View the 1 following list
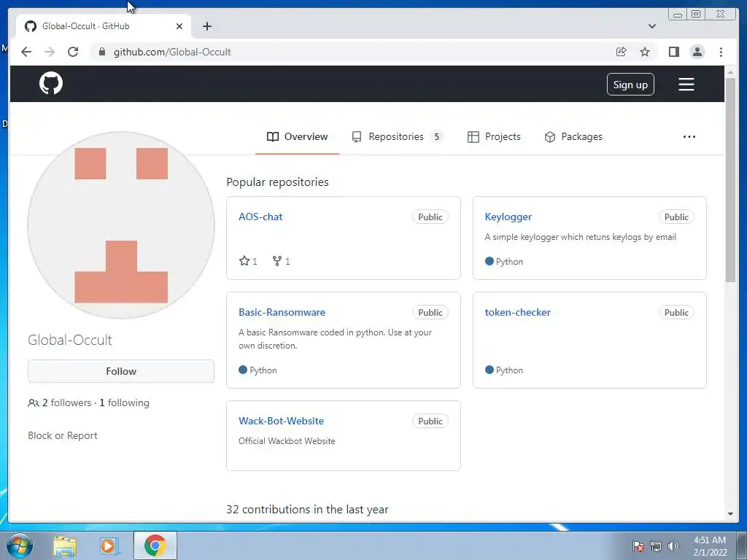Screen dimensions: 747x560 pos(124,402)
